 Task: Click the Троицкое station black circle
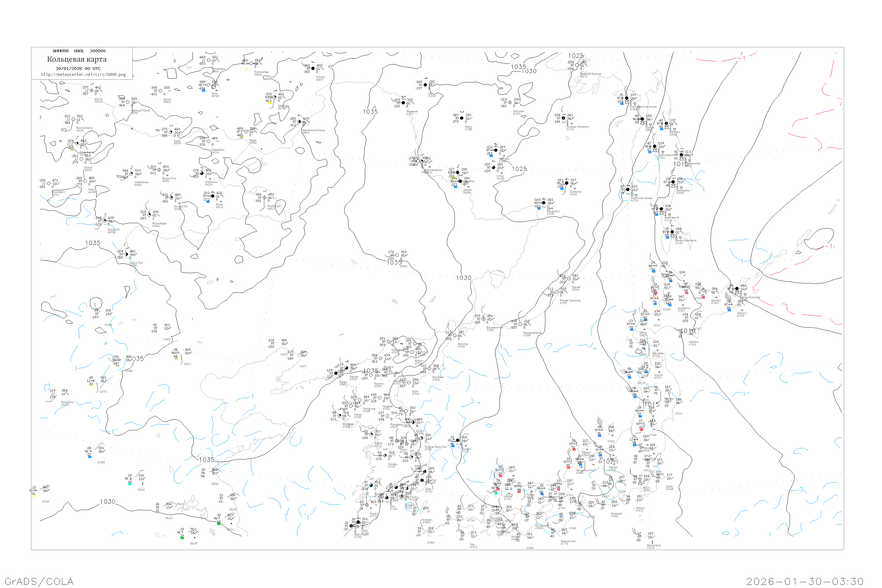(567, 183)
